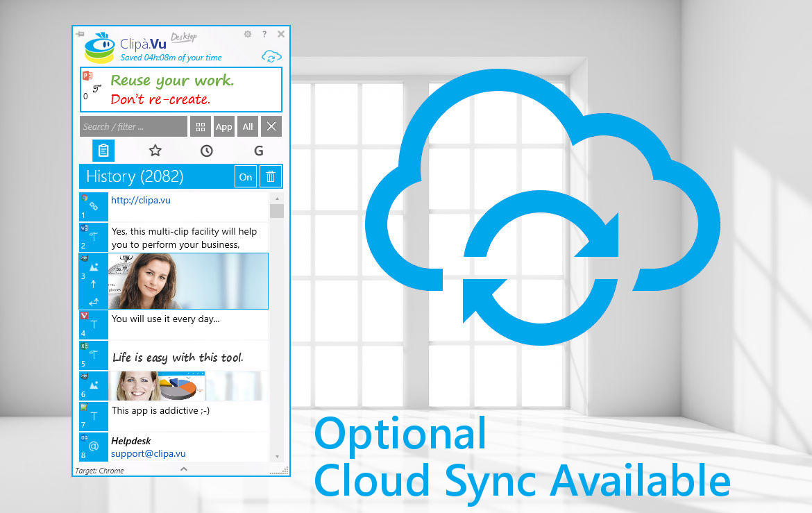Image resolution: width=812 pixels, height=513 pixels.
Task: Select the bold Helpdesk text in clip 8
Action: tap(131, 441)
